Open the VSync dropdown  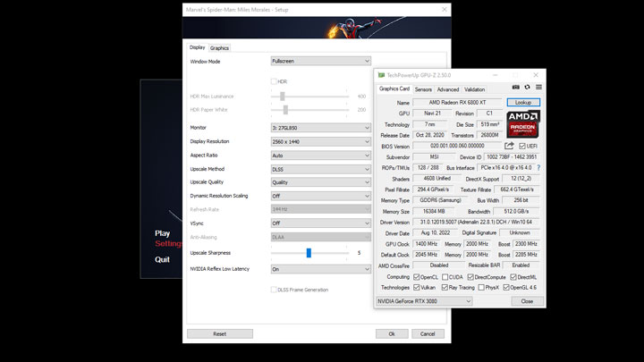tap(321, 223)
